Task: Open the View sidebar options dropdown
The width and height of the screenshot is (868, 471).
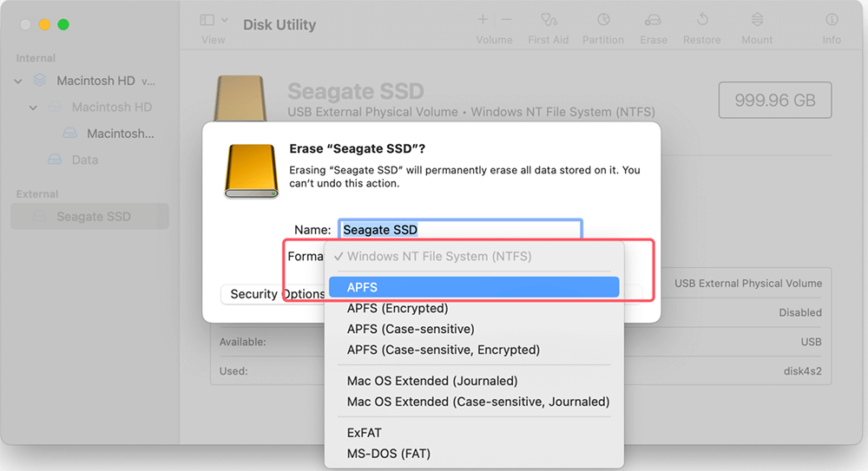Action: 214,20
